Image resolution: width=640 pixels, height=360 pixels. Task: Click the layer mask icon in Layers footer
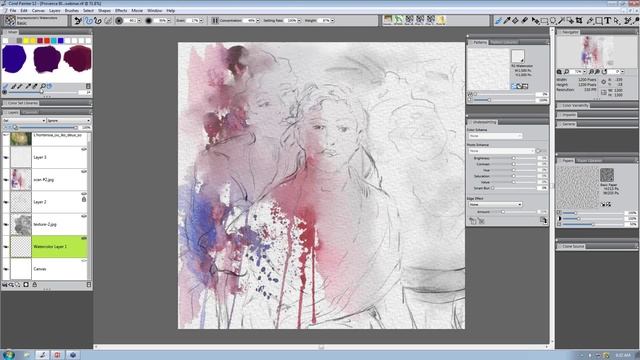pos(26,284)
